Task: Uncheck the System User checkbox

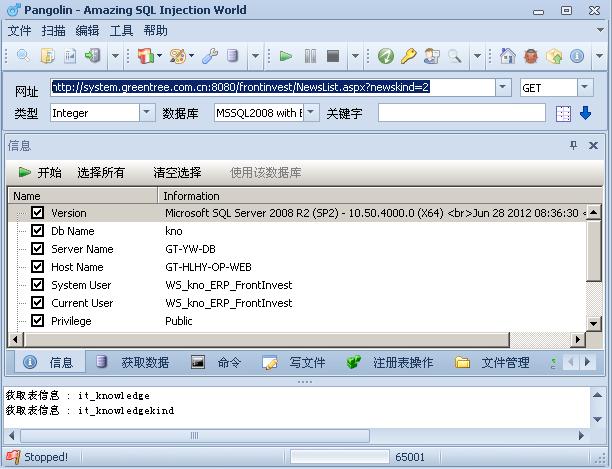Action: point(37,284)
